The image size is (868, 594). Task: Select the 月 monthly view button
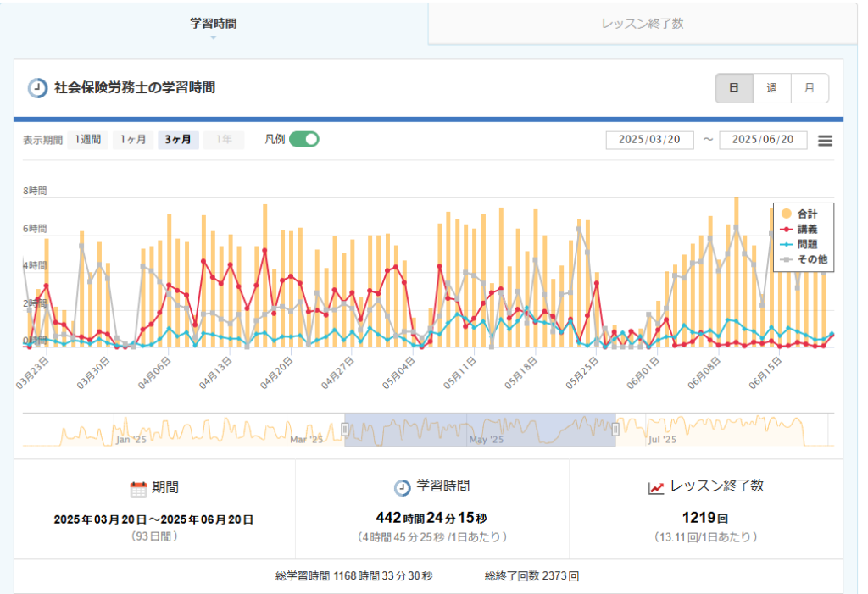[x=810, y=88]
